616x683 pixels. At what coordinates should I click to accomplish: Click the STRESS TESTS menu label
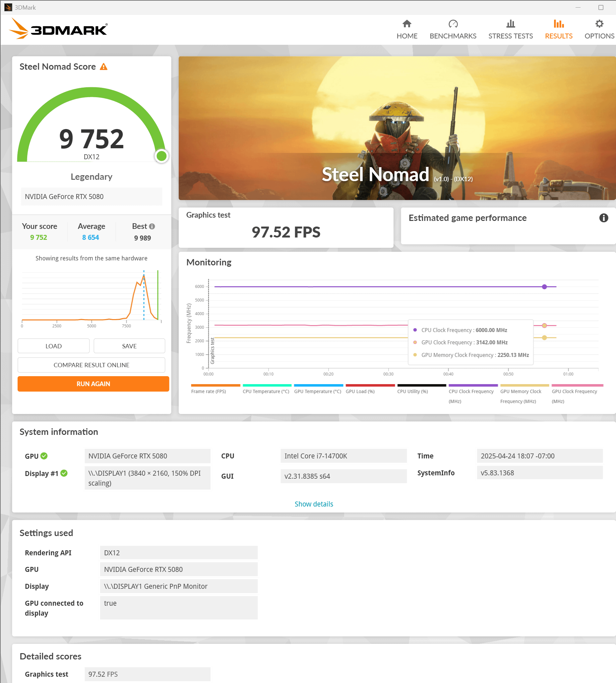pyautogui.click(x=510, y=36)
